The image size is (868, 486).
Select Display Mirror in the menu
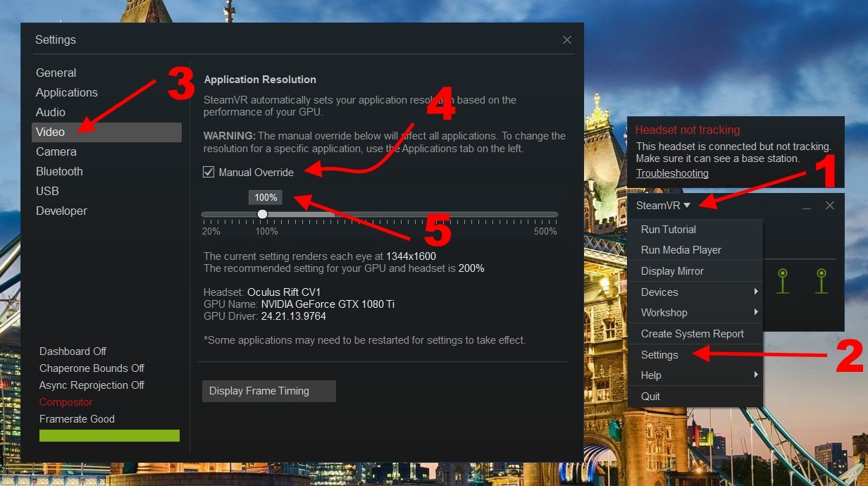coord(672,271)
